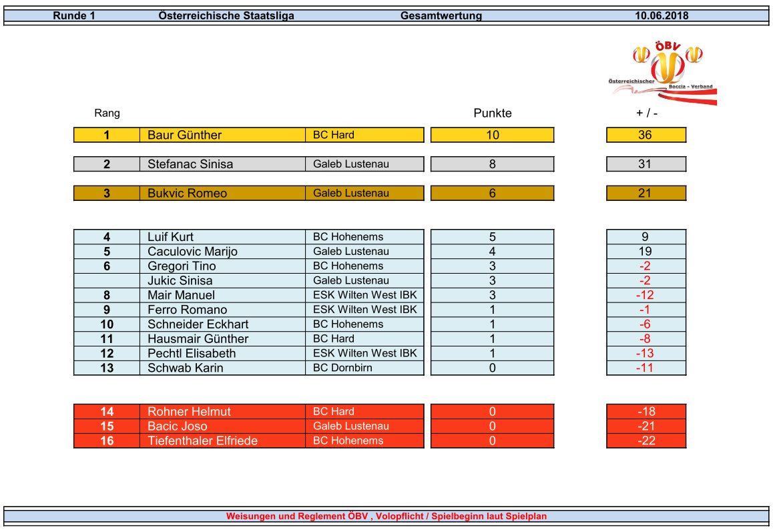Image resolution: width=773 pixels, height=532 pixels.
Task: Select Rohner Helmut's -18 difference value
Action: pos(646,412)
